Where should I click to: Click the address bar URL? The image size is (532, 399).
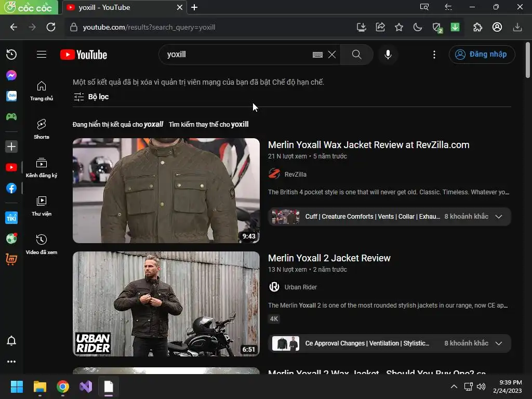point(149,27)
